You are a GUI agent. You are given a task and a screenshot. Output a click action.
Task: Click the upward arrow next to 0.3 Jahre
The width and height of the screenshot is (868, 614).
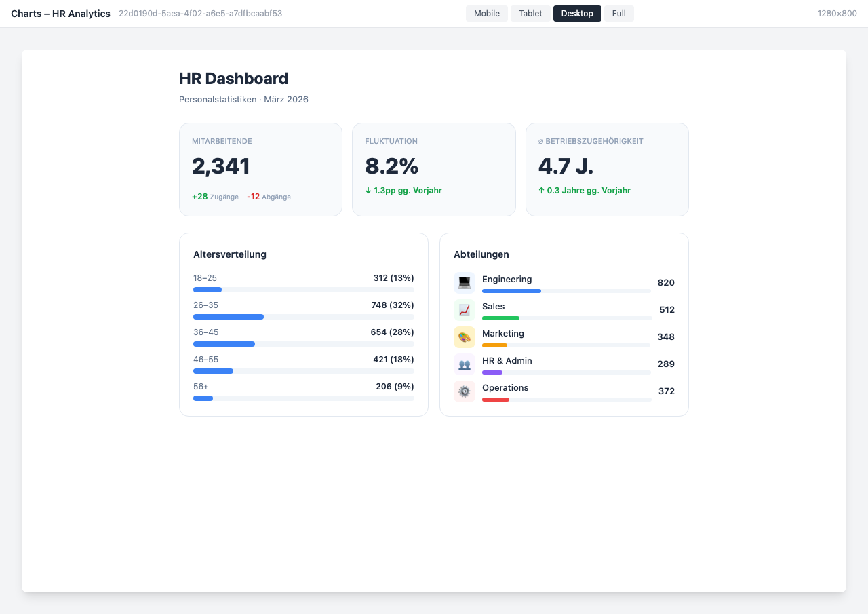coord(542,191)
